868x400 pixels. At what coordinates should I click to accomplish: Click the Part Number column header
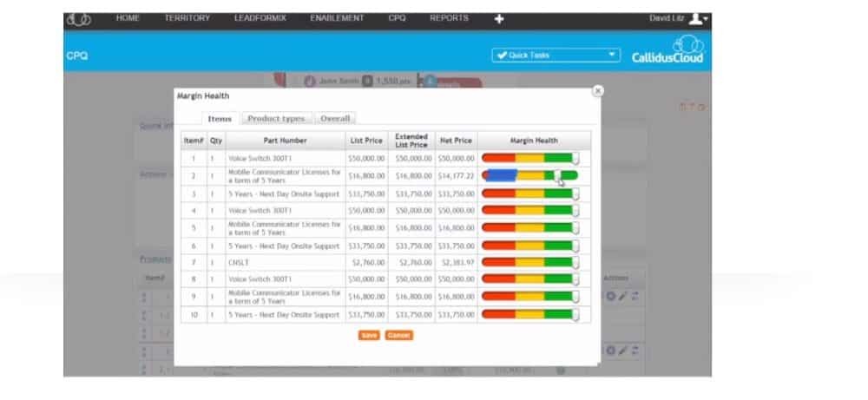tap(286, 141)
